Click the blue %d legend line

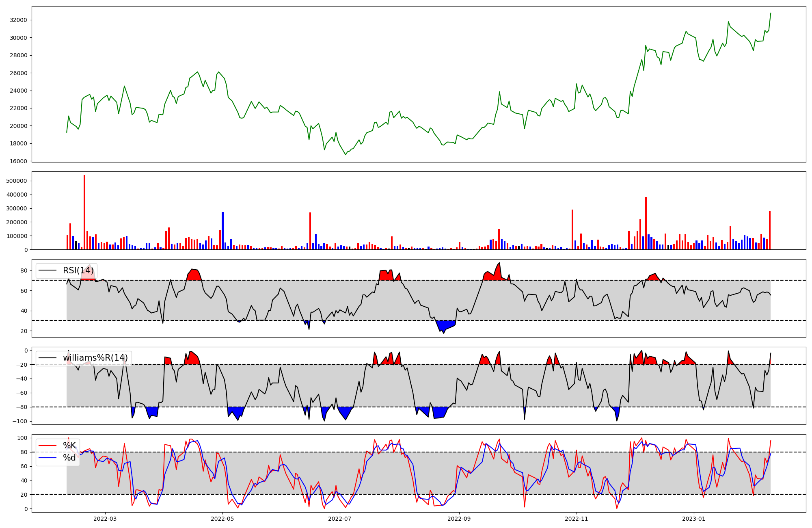click(x=47, y=458)
